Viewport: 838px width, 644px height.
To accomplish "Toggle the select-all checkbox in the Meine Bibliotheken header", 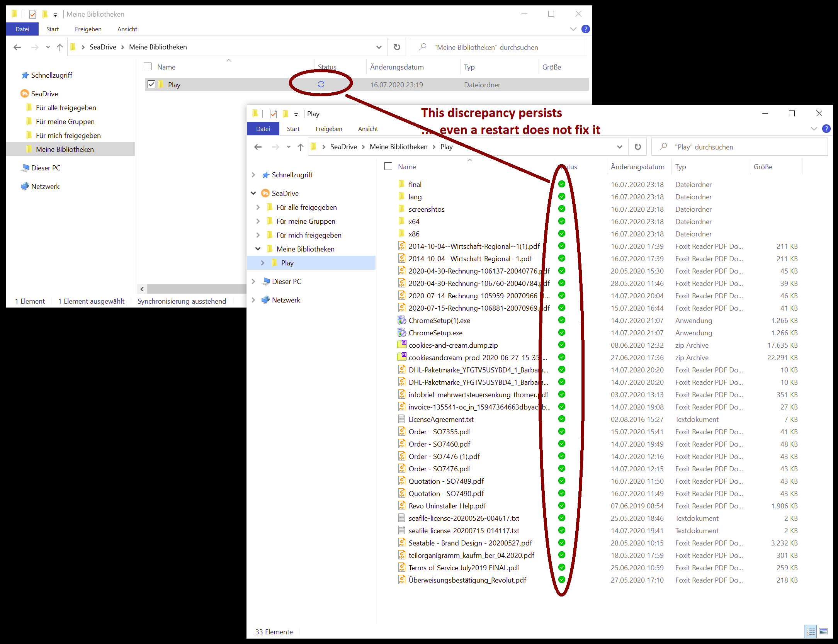I will click(x=148, y=67).
